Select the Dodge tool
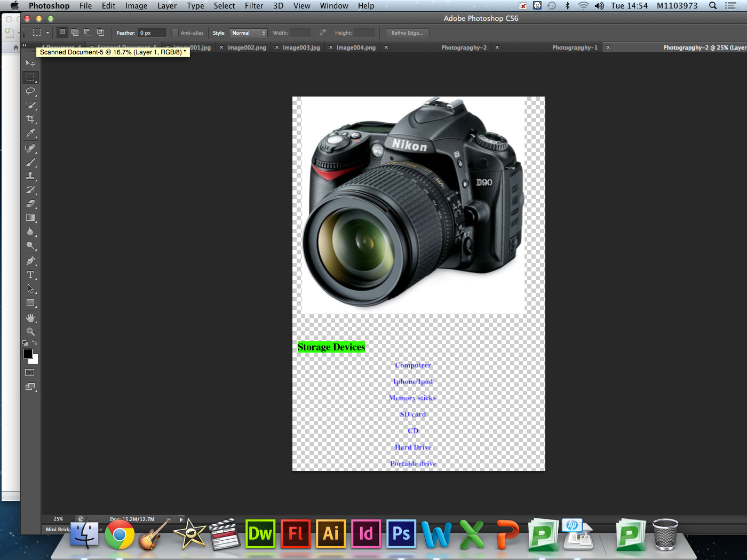The image size is (747, 560). pyautogui.click(x=30, y=245)
